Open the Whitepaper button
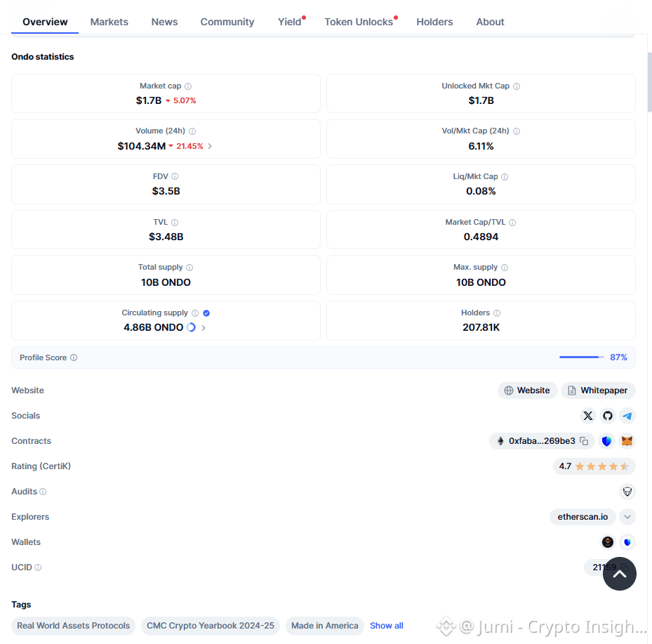652x644 pixels. (598, 390)
